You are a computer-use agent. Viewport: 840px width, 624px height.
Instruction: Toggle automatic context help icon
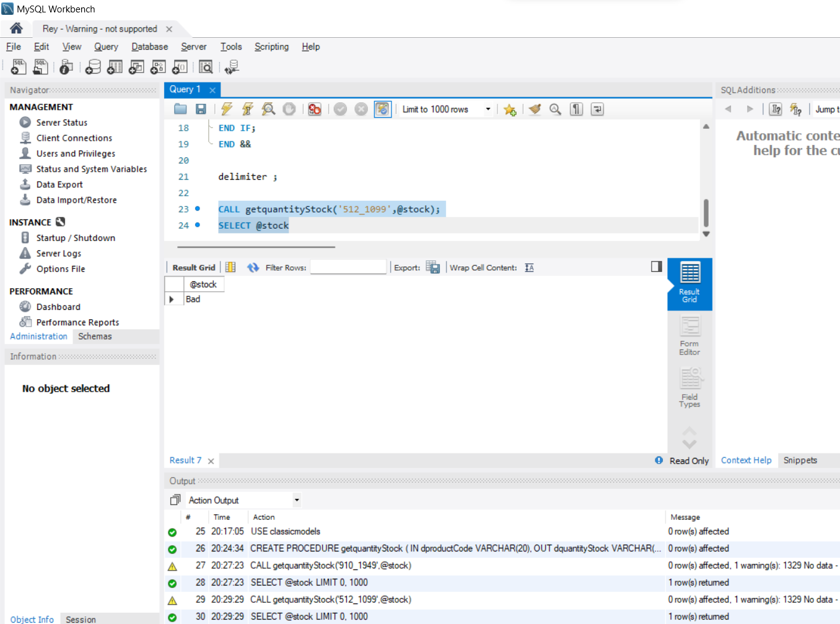pyautogui.click(x=796, y=109)
